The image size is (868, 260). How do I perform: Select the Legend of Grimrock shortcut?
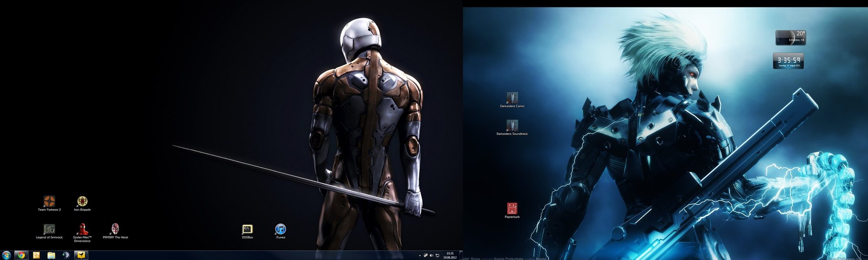pos(49,229)
